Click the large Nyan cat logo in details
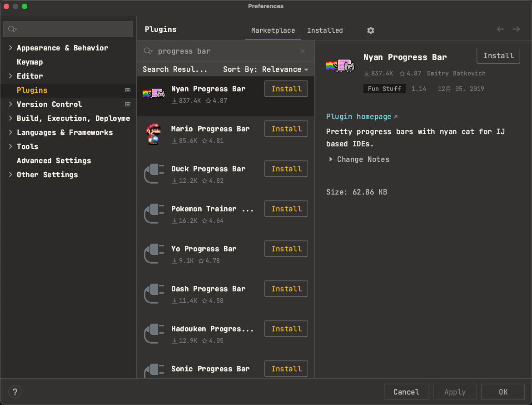This screenshot has width=532, height=405. (340, 65)
